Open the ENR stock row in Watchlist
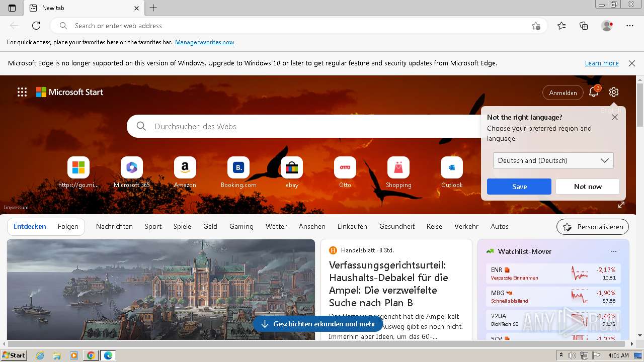The height and width of the screenshot is (362, 644). (553, 274)
